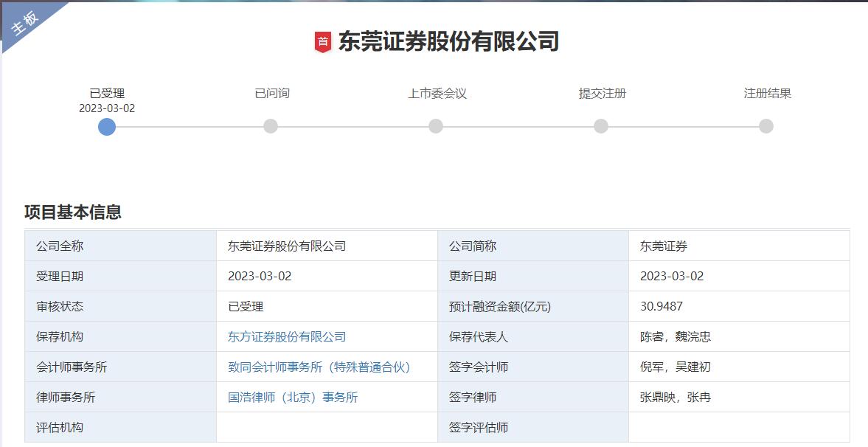This screenshot has height=447, width=868.
Task: Click the 30.9487 financing amount value
Action: click(x=662, y=307)
